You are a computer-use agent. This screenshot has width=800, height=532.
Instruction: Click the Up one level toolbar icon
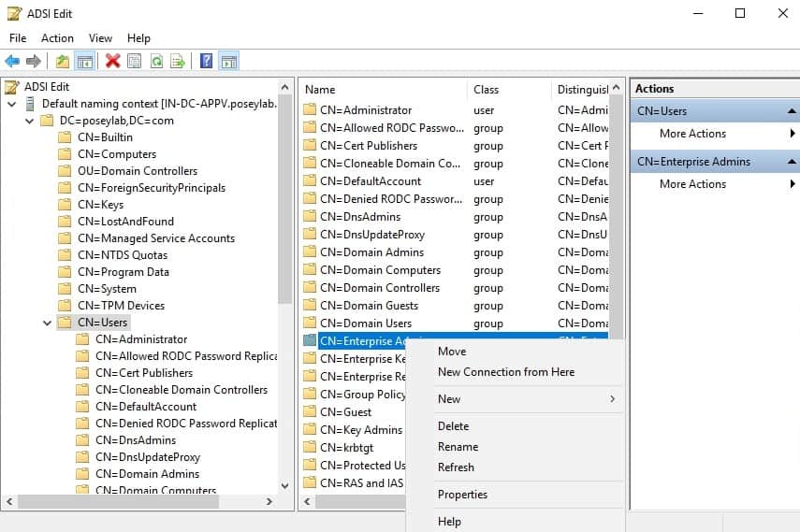tap(63, 62)
